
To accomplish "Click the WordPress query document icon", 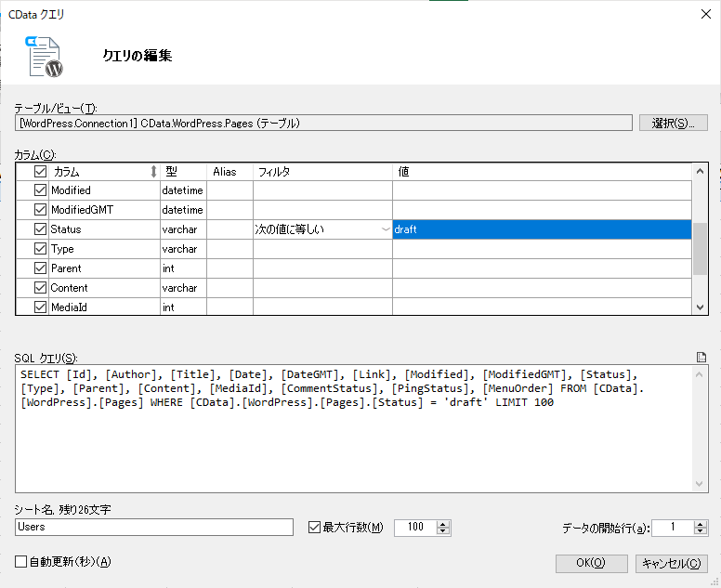I will 45,57.
